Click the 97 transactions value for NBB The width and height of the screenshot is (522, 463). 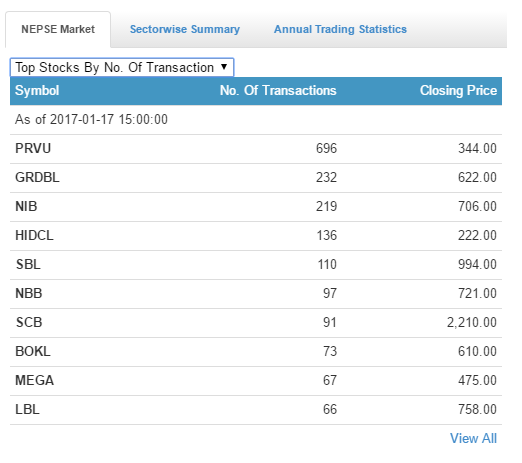pyautogui.click(x=330, y=294)
